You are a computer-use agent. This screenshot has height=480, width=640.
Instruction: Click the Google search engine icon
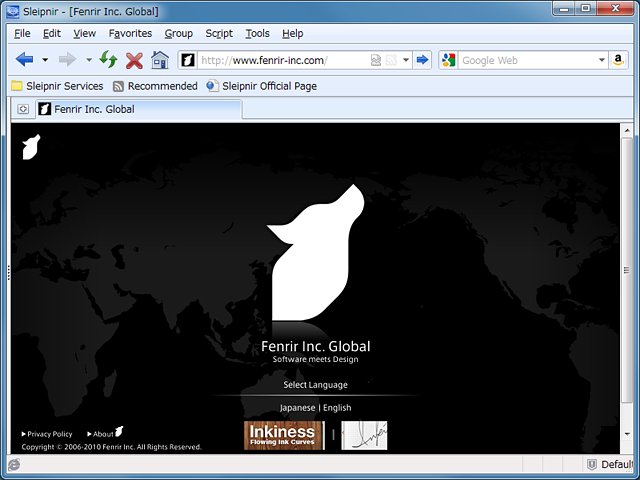[x=449, y=60]
